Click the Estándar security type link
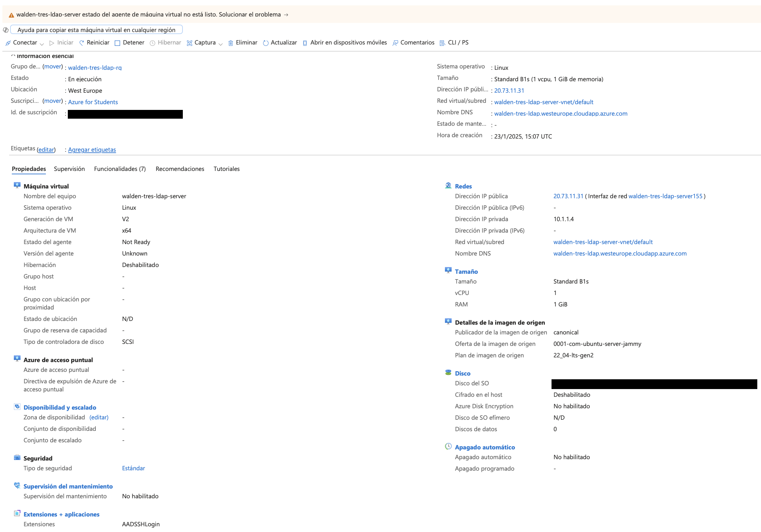The width and height of the screenshot is (761, 532). pos(134,468)
